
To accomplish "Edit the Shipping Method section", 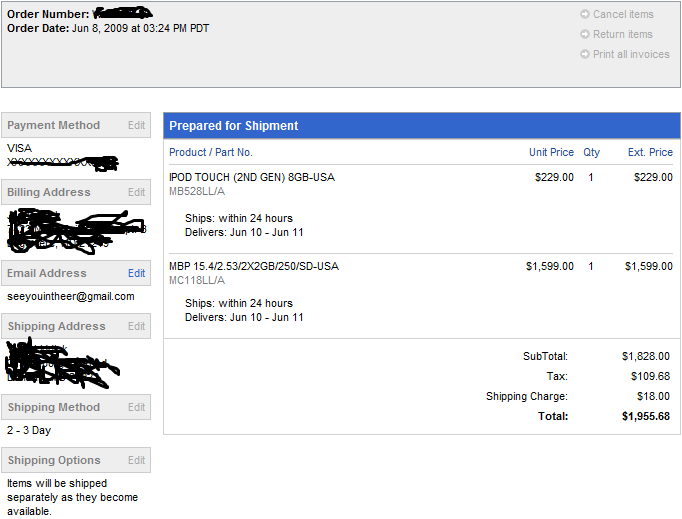I will 136,407.
